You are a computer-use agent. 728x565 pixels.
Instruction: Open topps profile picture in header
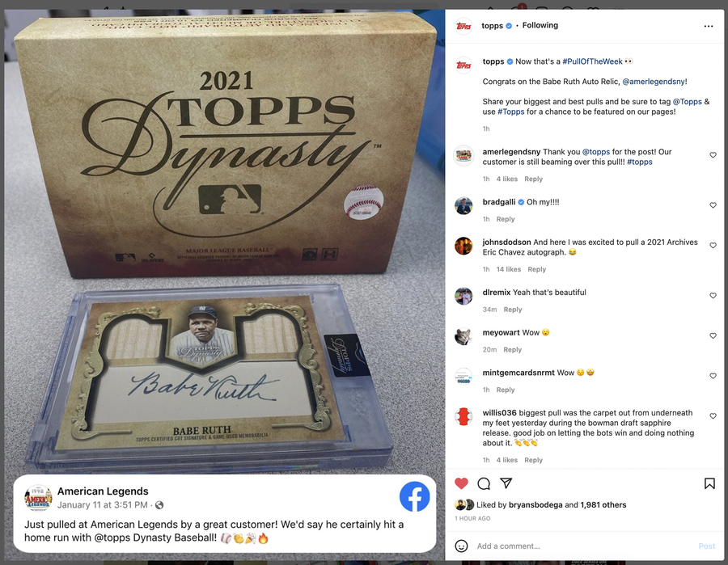pyautogui.click(x=463, y=26)
